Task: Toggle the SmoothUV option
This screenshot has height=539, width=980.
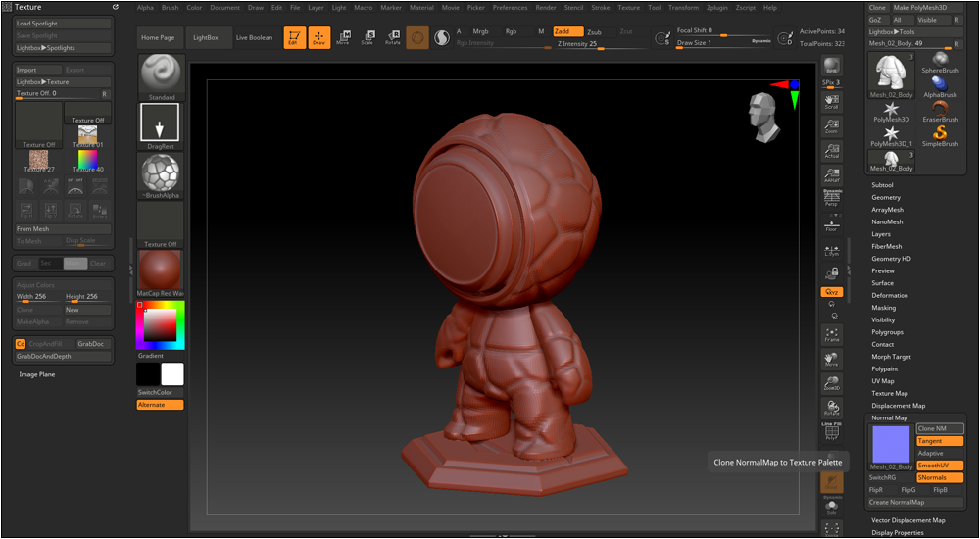Action: pyautogui.click(x=939, y=465)
